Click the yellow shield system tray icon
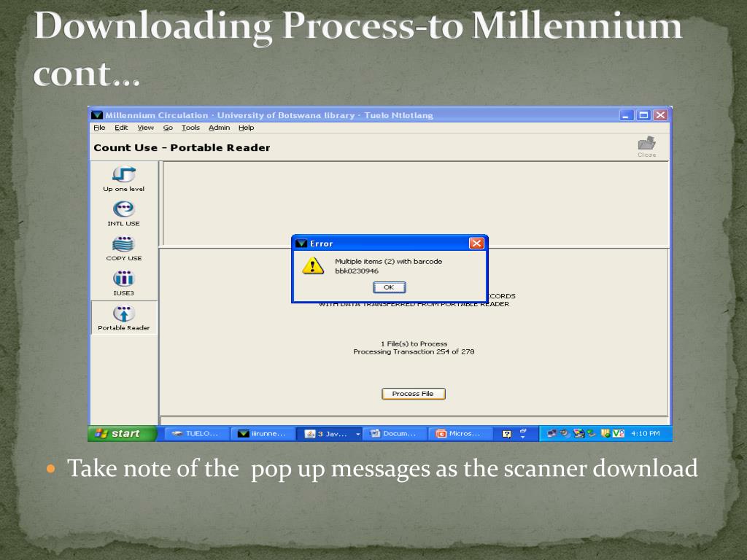This screenshot has height=560, width=747. point(605,433)
